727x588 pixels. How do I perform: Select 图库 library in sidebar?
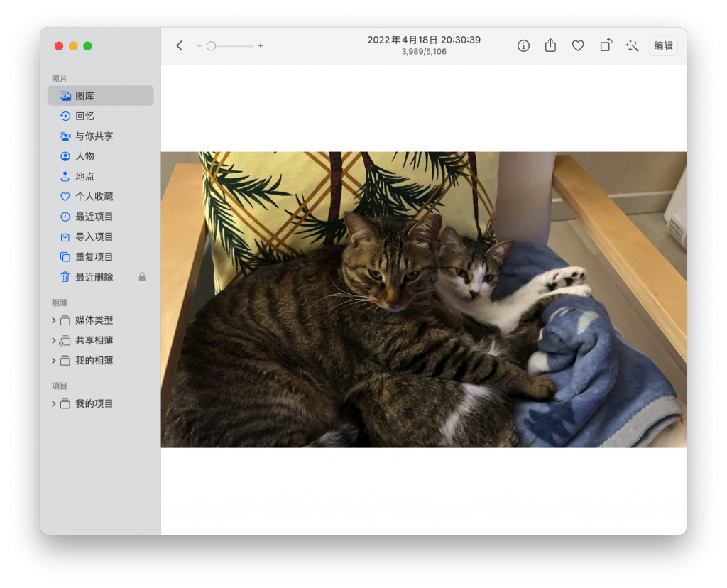(101, 96)
